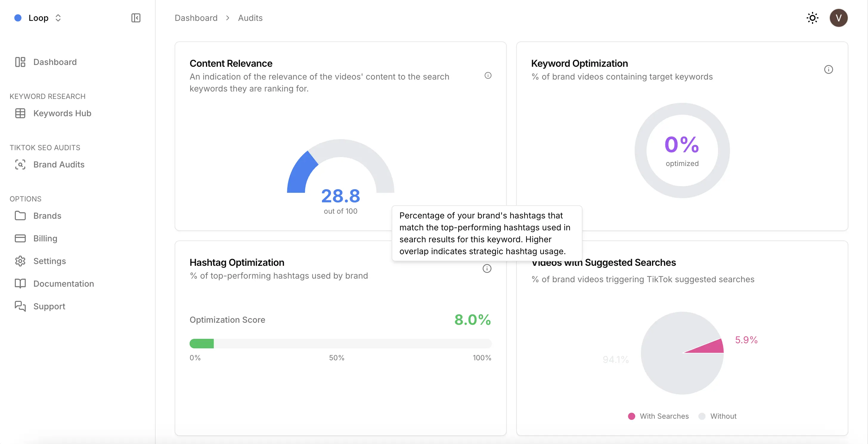This screenshot has height=444, width=868.
Task: Click the breadcrumb chevron separator
Action: coord(228,18)
